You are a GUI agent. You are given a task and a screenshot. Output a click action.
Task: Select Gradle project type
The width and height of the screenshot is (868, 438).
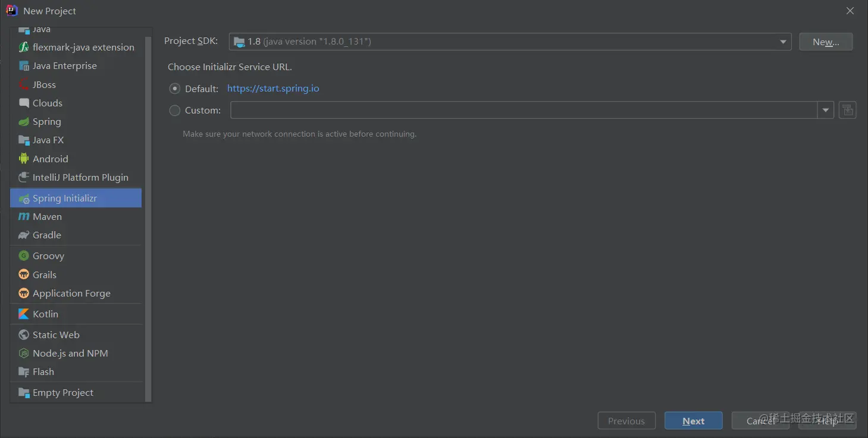(x=76, y=235)
